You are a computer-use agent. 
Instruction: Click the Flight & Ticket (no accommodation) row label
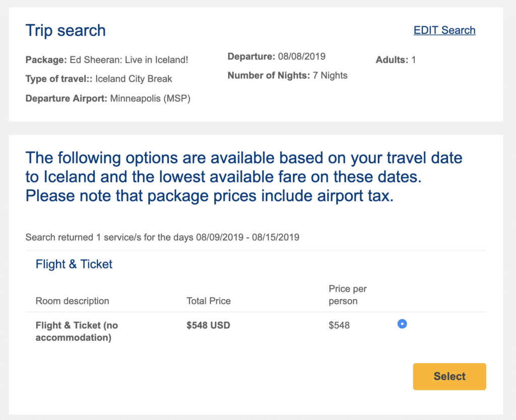point(77,331)
